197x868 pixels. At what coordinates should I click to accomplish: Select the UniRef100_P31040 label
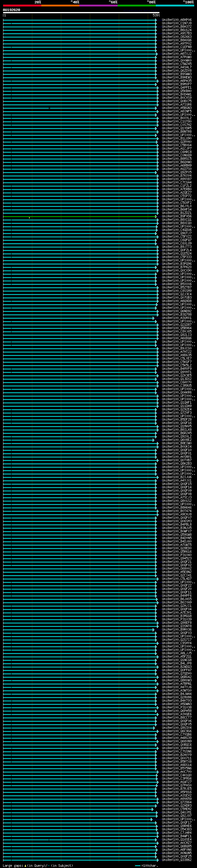(x=177, y=555)
